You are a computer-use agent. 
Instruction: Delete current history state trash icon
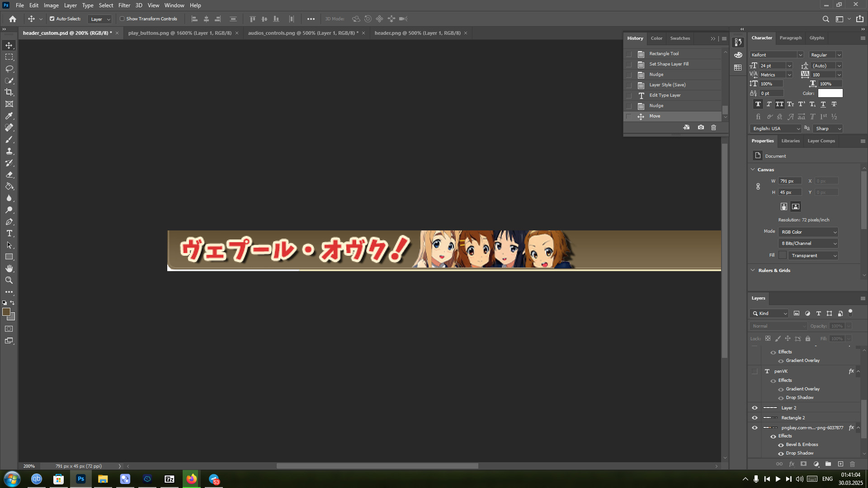[713, 127]
